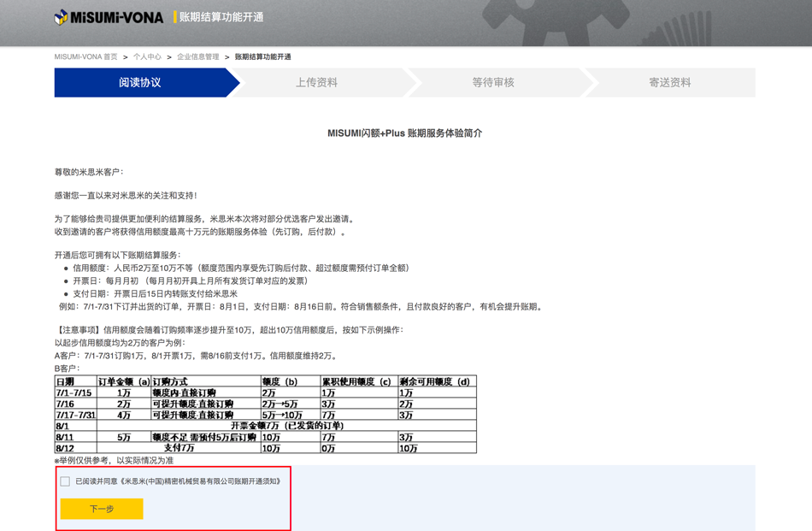This screenshot has height=531, width=812.
Task: Click the 日期 table column header
Action: coord(65,381)
